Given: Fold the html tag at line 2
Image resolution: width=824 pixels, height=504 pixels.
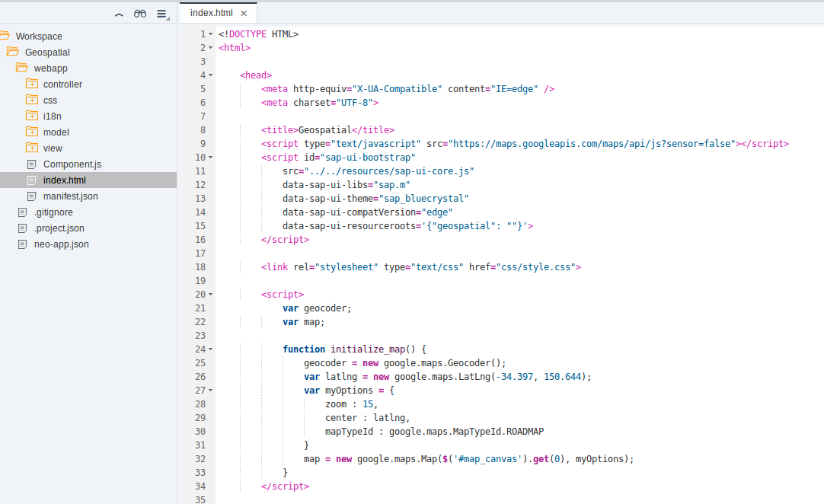Looking at the screenshot, I should point(211,48).
